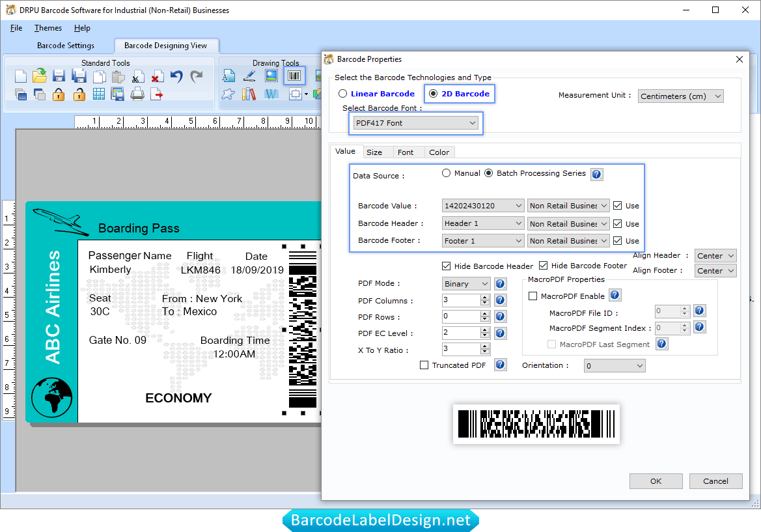Open the Select Barcode Font dropdown
This screenshot has height=532, width=761.
coord(415,123)
